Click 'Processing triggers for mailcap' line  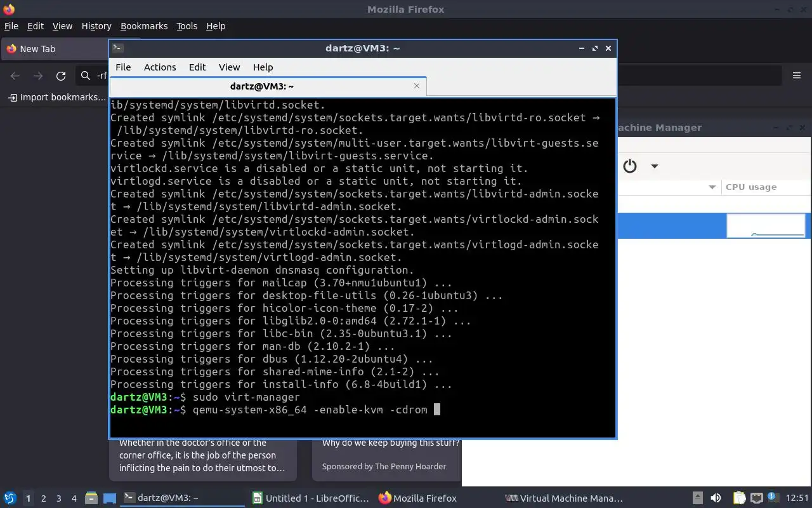point(281,283)
